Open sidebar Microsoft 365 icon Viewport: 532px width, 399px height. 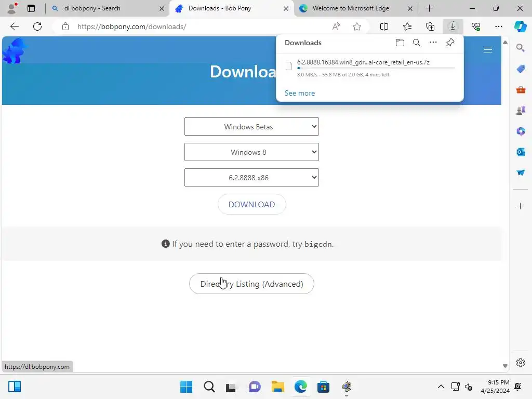(521, 131)
